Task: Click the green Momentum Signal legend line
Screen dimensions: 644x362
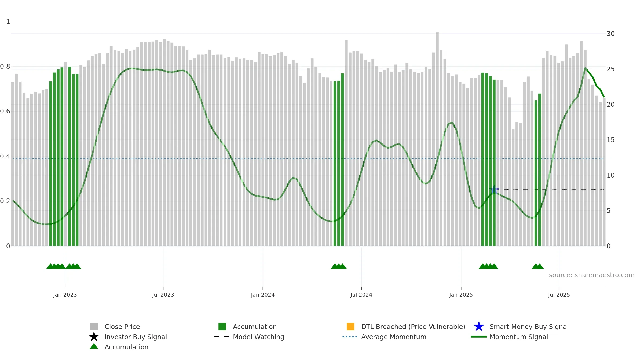Action: tap(479, 337)
